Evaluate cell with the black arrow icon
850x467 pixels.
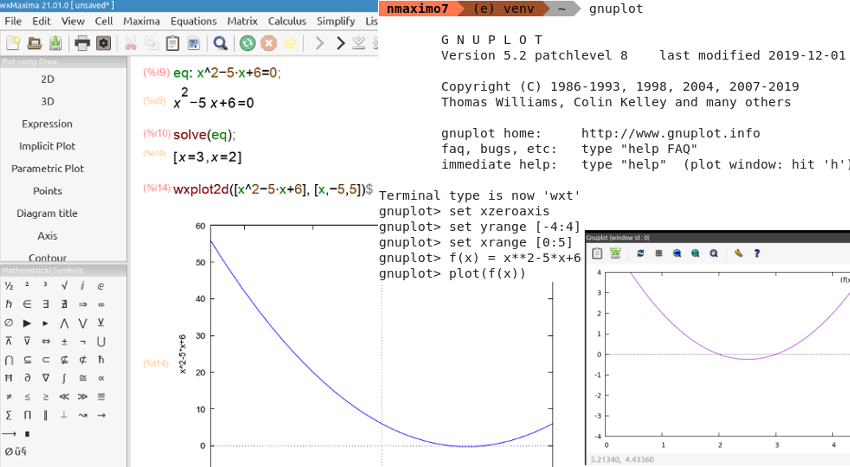(340, 43)
